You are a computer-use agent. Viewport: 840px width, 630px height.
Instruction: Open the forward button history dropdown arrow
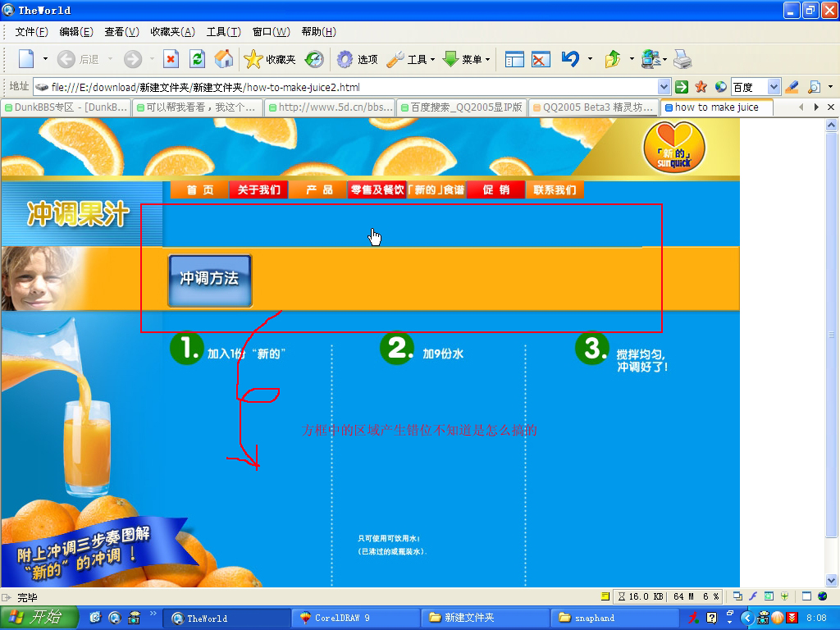tap(152, 59)
